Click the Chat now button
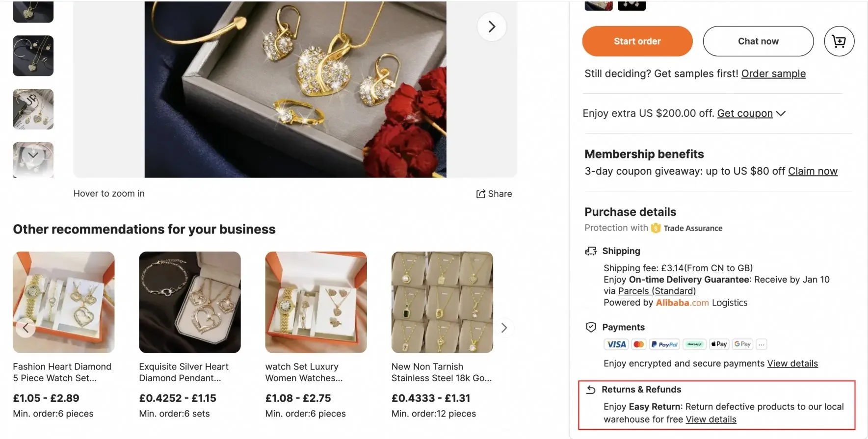Image resolution: width=868 pixels, height=439 pixels. pos(758,41)
